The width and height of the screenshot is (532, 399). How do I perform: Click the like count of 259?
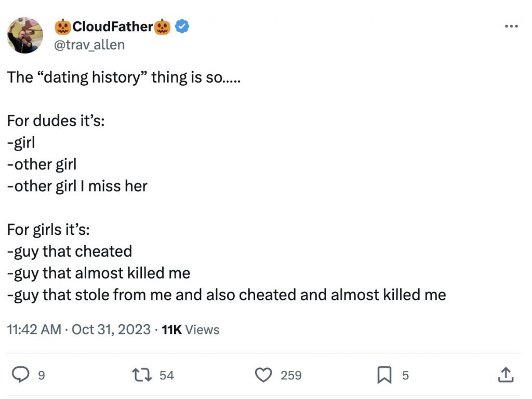pyautogui.click(x=291, y=375)
